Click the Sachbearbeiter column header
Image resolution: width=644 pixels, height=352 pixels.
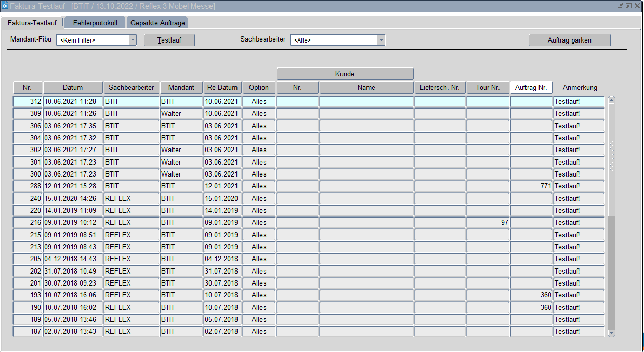tap(132, 88)
